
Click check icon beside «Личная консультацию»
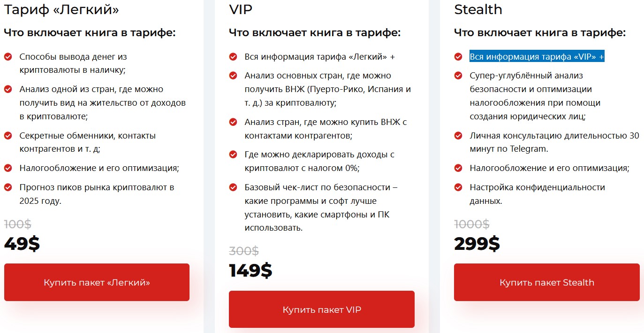[x=458, y=136]
